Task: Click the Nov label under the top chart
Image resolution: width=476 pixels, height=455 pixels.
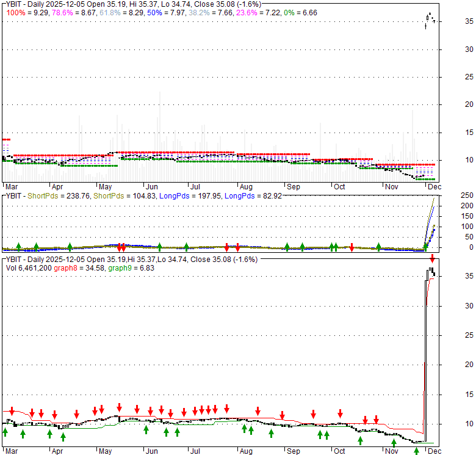Action: 392,187
